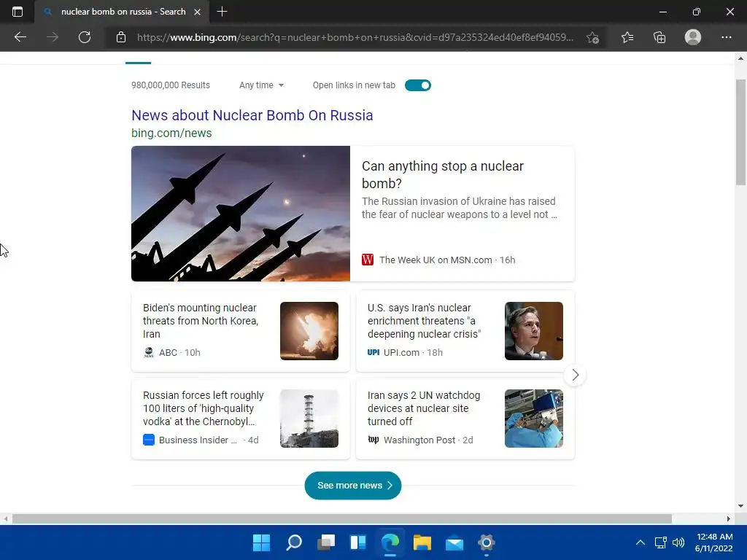Screen dimensions: 747x560
Task: Open U.S. says Iran's nuclear enrichment article
Action: click(x=424, y=321)
